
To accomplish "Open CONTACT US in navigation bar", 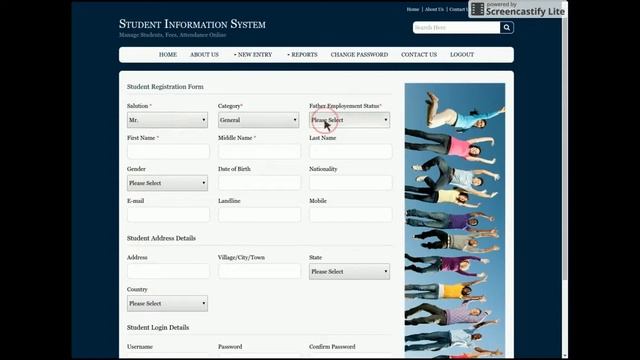I will point(419,54).
